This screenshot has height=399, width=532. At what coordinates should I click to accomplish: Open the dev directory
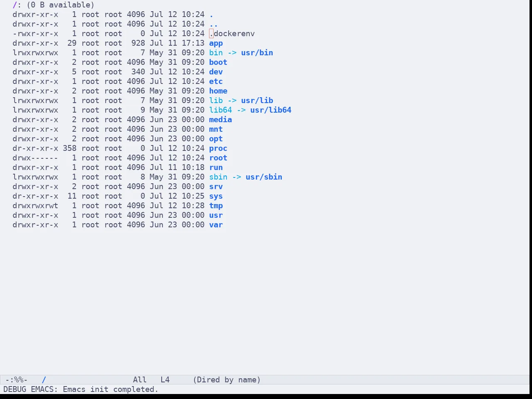[x=216, y=72]
